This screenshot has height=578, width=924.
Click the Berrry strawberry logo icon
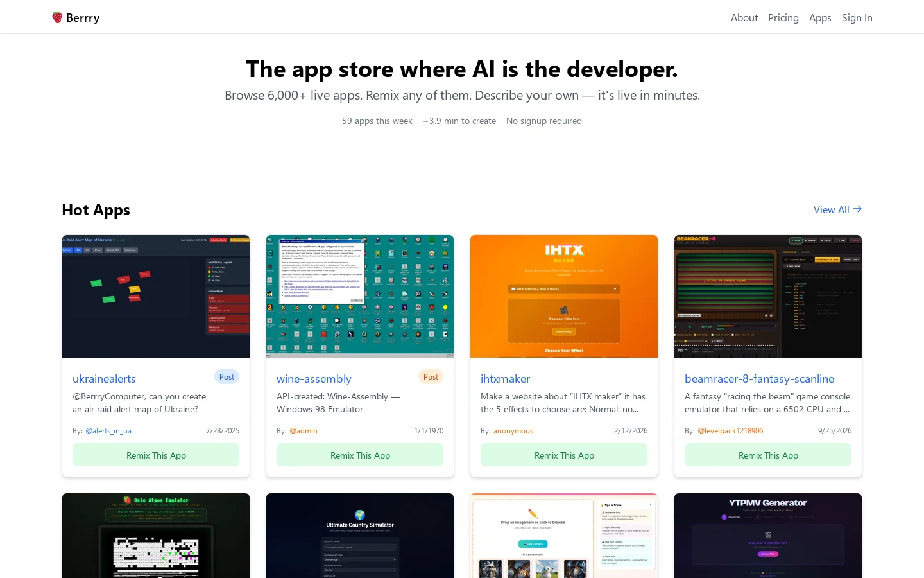click(57, 17)
